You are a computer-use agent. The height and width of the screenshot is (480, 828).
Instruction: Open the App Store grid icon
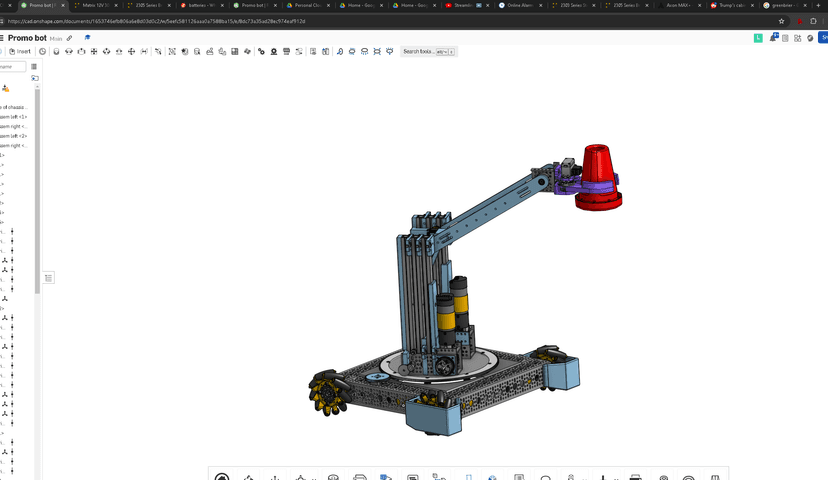[797, 38]
